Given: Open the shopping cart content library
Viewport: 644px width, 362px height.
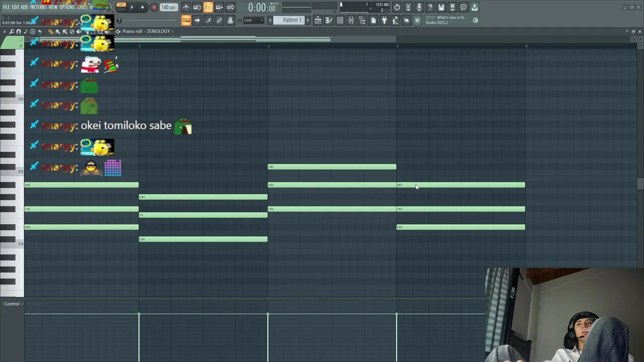Looking at the screenshot, I should pos(417,20).
